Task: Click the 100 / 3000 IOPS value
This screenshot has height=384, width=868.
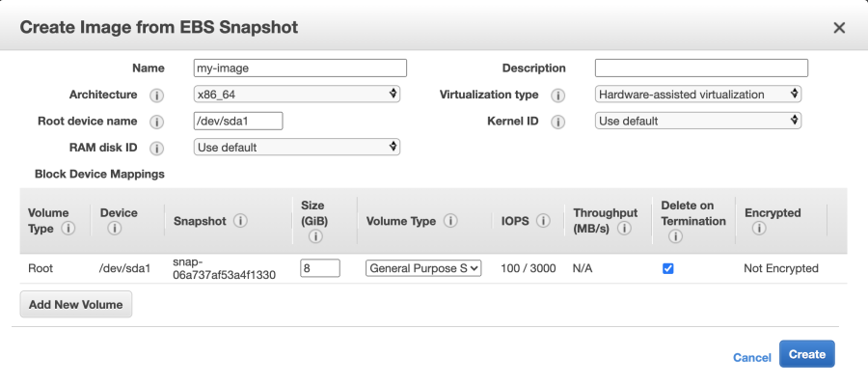Action: [529, 268]
